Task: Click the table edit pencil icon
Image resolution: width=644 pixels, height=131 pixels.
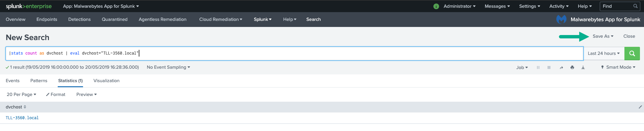Action: point(640,107)
